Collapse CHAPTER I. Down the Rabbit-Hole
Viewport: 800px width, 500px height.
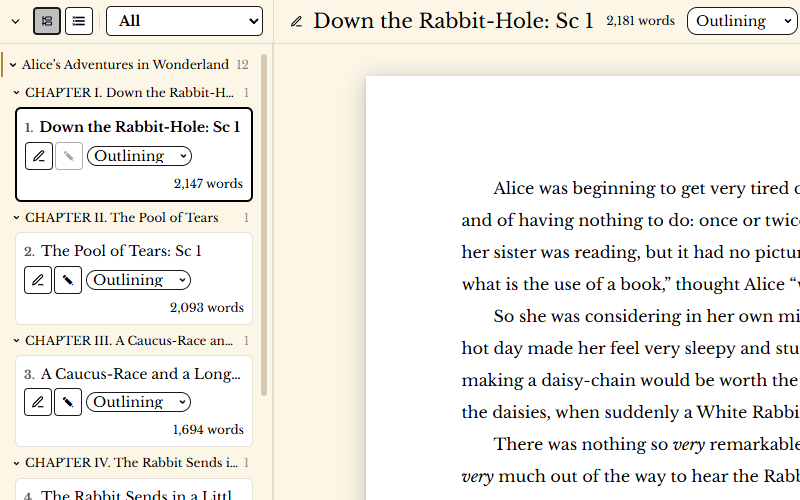click(x=16, y=93)
